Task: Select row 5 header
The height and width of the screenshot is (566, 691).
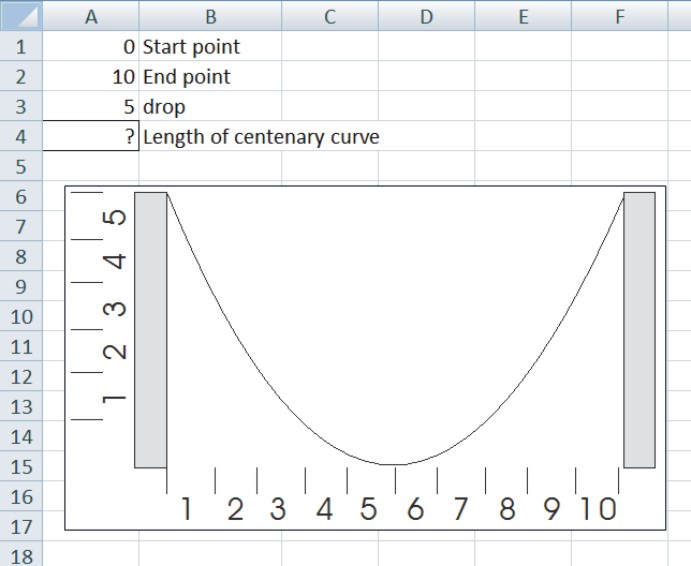Action: 21,166
